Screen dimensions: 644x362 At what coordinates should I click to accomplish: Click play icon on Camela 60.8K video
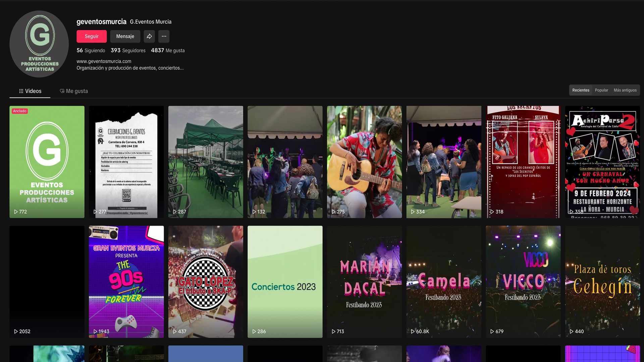click(x=413, y=331)
